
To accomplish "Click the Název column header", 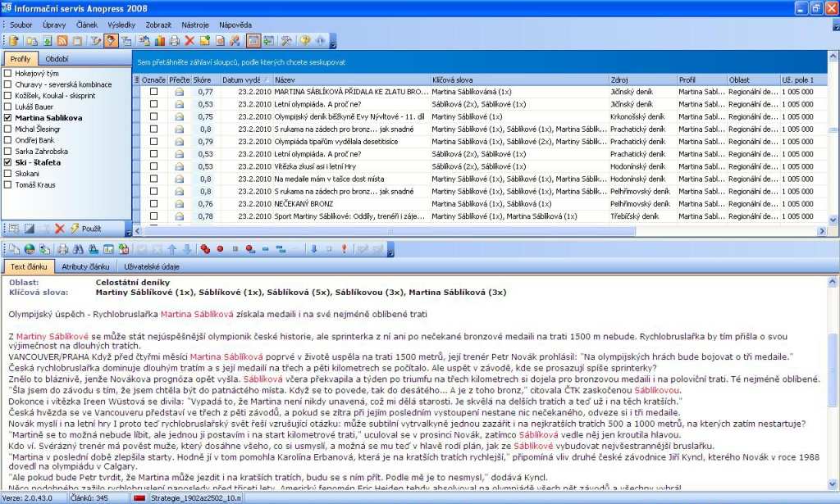I will tap(351, 79).
